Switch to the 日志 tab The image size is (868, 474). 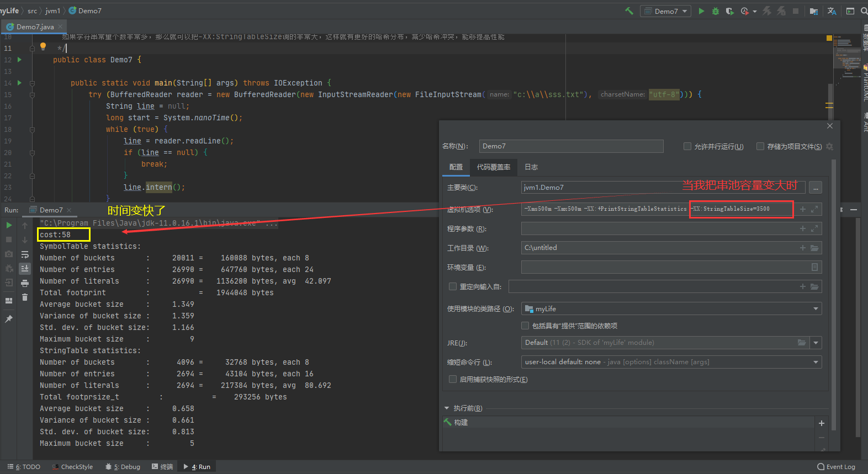click(x=531, y=167)
